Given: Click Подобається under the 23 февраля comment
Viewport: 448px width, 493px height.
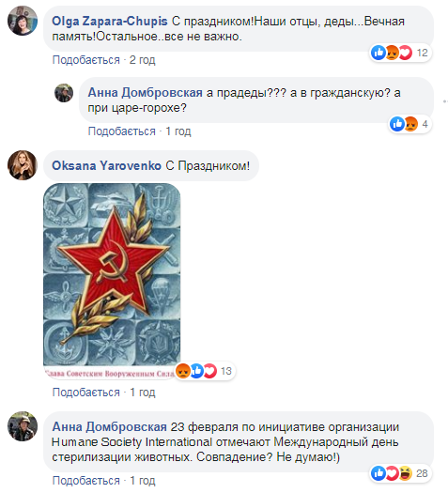Looking at the screenshot, I should pos(86,481).
